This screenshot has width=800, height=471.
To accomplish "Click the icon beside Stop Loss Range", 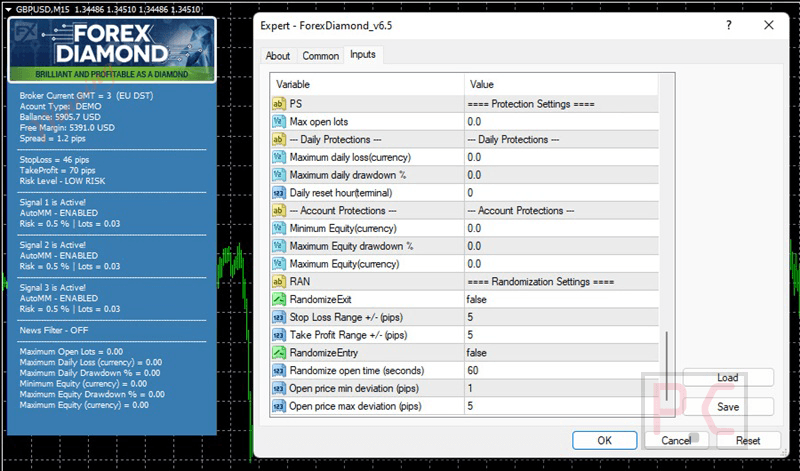I will click(x=279, y=317).
